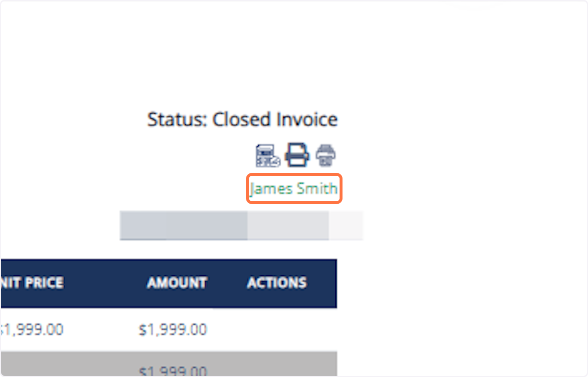This screenshot has height=377, width=588.
Task: Fax the invoice using the fax machine icon
Action: click(x=325, y=155)
